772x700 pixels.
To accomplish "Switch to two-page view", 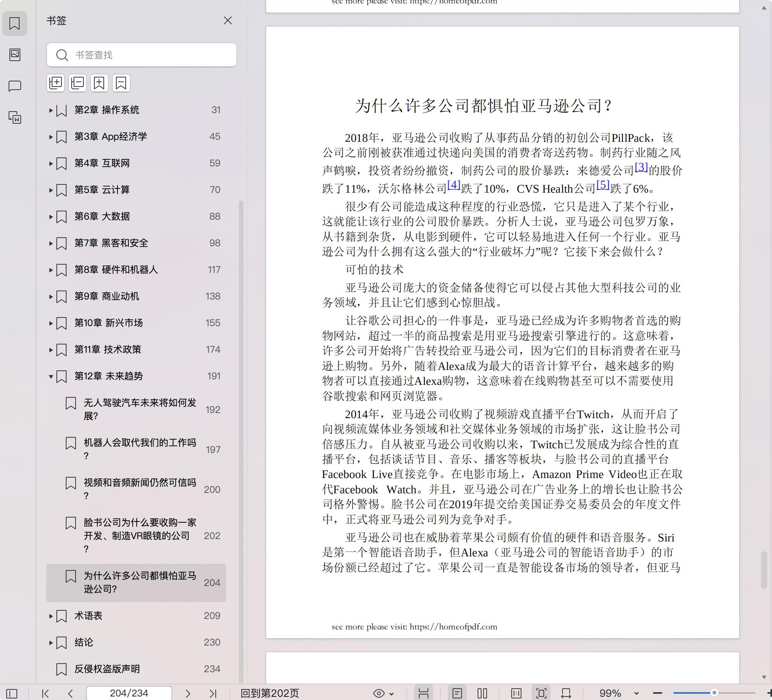I will [x=482, y=693].
